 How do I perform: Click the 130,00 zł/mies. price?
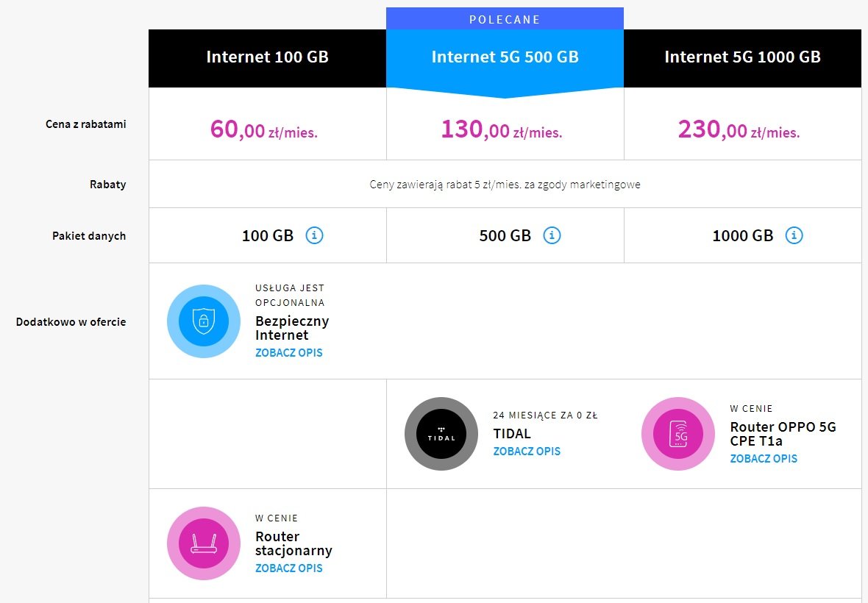pos(502,129)
